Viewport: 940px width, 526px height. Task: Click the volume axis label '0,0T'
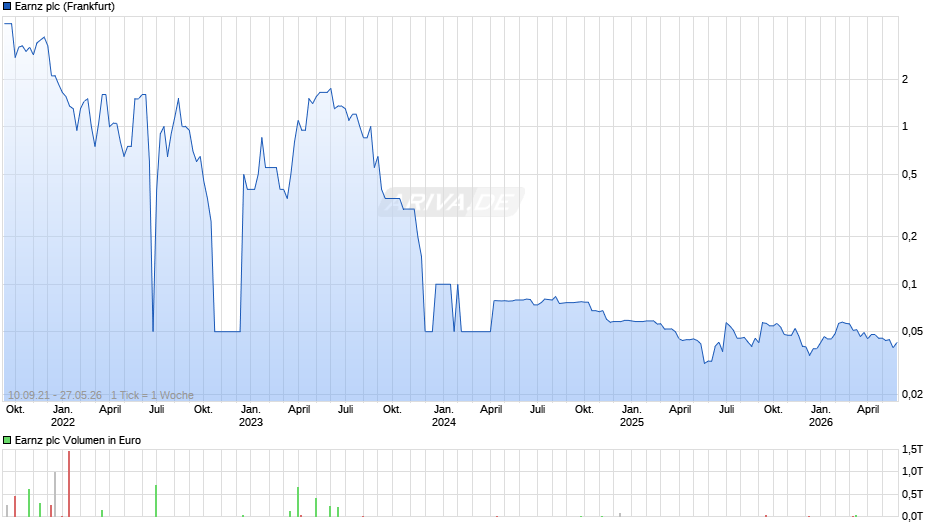pos(912,516)
